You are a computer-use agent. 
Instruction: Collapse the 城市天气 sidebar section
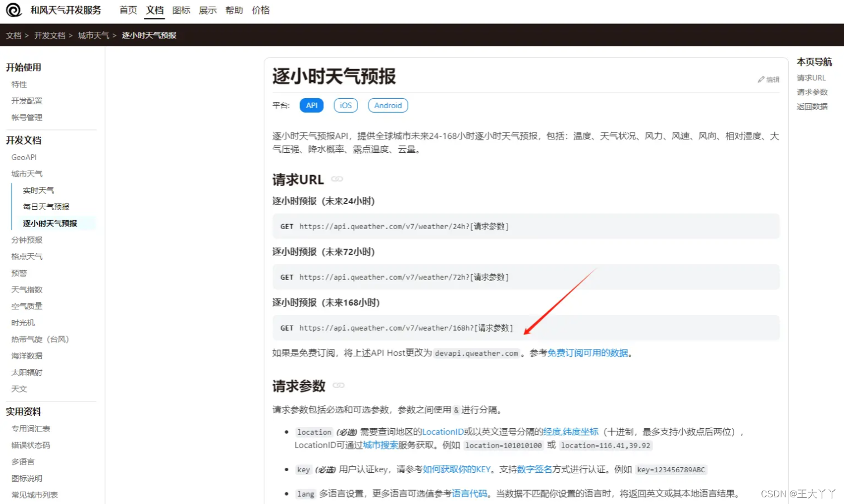[x=27, y=174]
